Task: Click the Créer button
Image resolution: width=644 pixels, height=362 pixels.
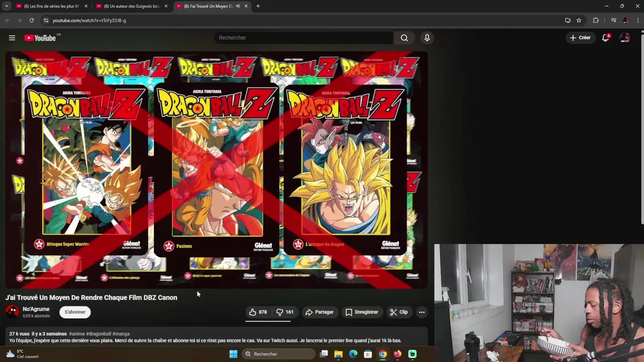Action: coord(580,38)
